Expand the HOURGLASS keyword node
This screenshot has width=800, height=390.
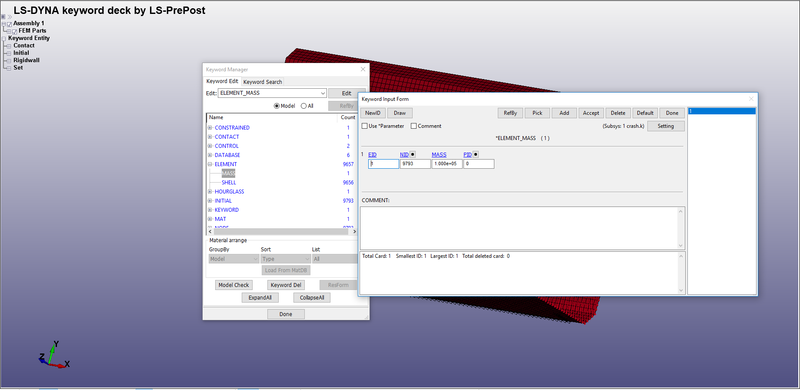tap(210, 191)
